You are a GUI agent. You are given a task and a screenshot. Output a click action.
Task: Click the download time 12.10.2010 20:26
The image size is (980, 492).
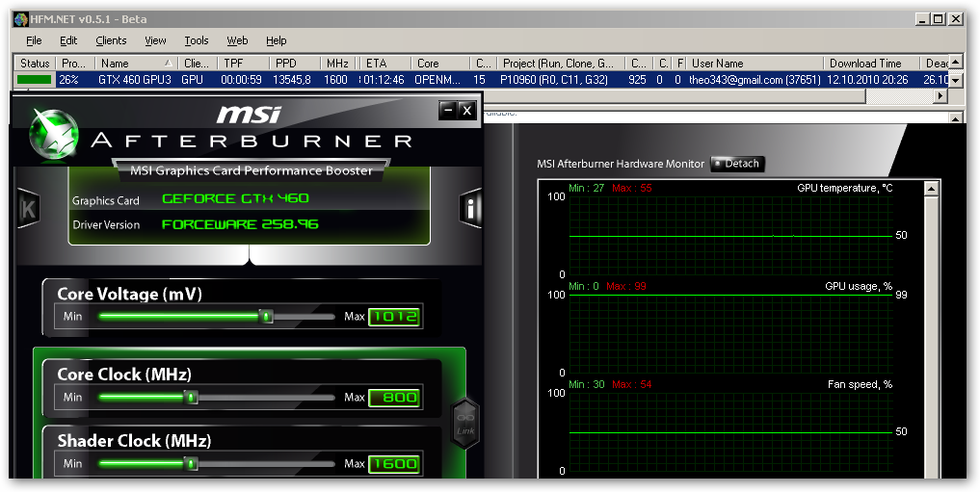click(x=867, y=80)
